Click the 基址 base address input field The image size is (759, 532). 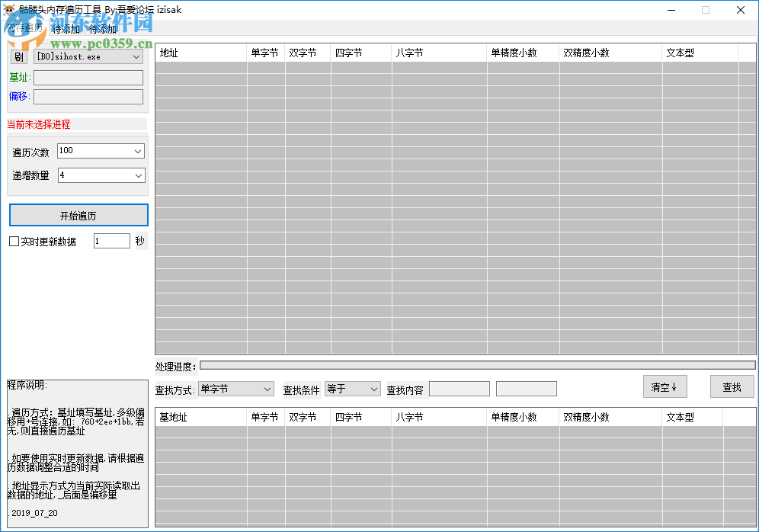pyautogui.click(x=88, y=77)
